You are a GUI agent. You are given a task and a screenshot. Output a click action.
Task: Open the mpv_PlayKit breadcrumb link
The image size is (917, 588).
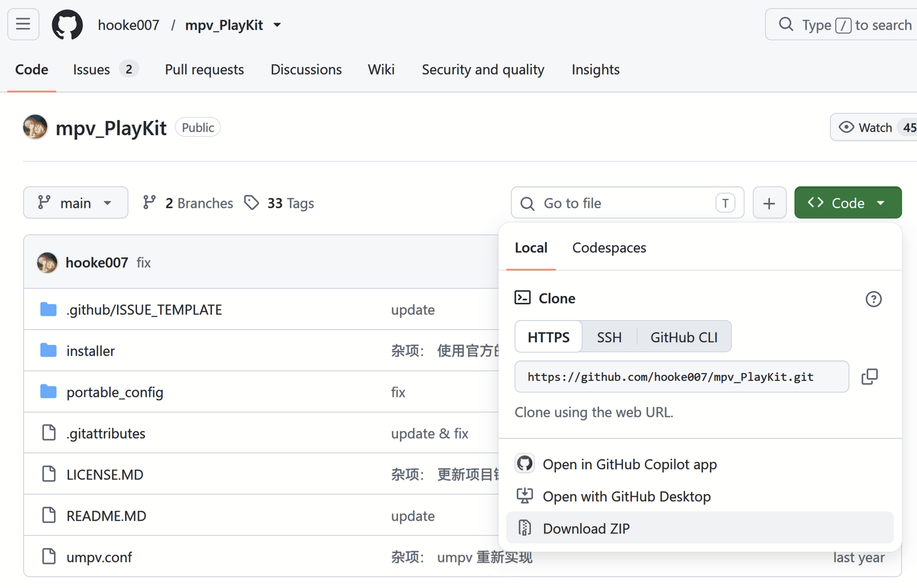[224, 25]
